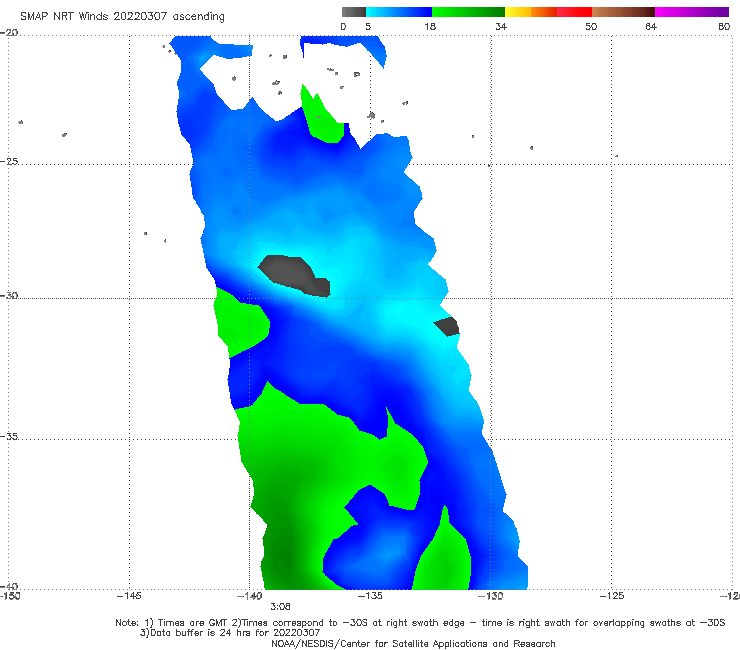The image size is (740, 650).
Task: Click the large dark gray low-wind patch
Action: [294, 276]
